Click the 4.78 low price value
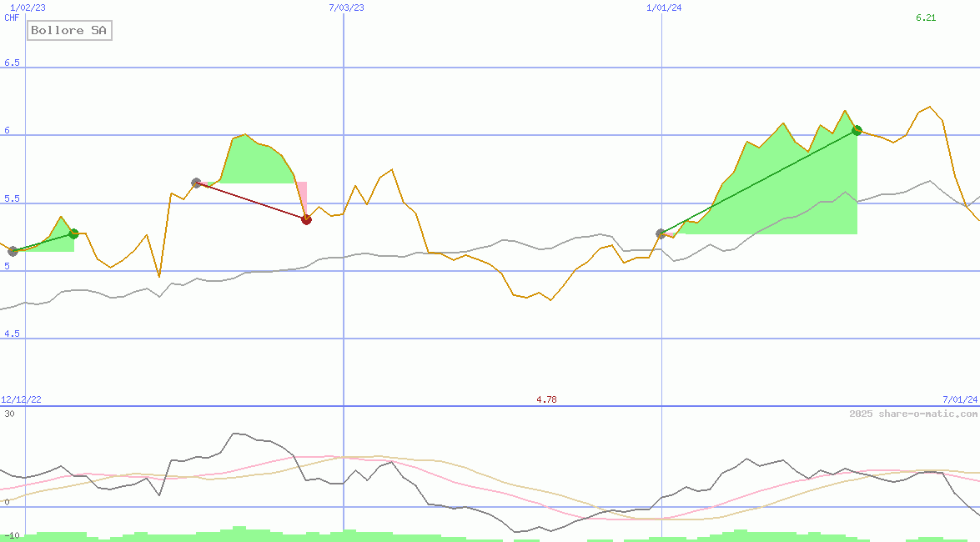 point(546,399)
